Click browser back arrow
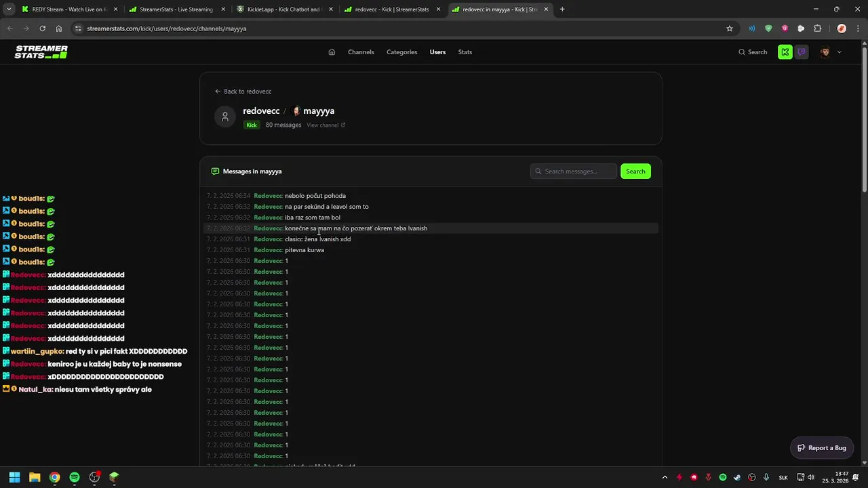 pos(9,28)
